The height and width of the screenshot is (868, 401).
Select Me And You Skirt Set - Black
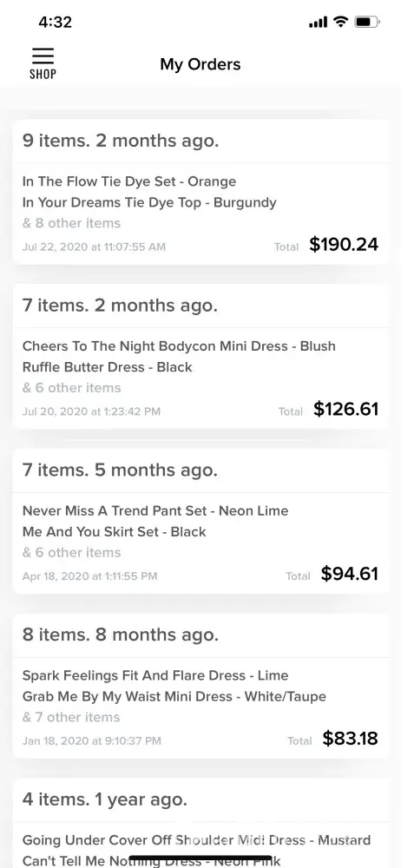(114, 531)
